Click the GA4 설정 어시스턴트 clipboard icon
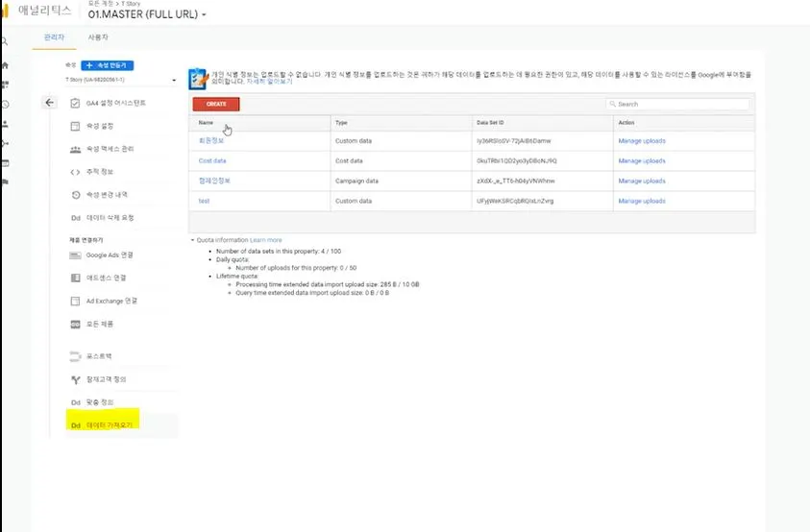This screenshot has width=810, height=532. pos(75,104)
